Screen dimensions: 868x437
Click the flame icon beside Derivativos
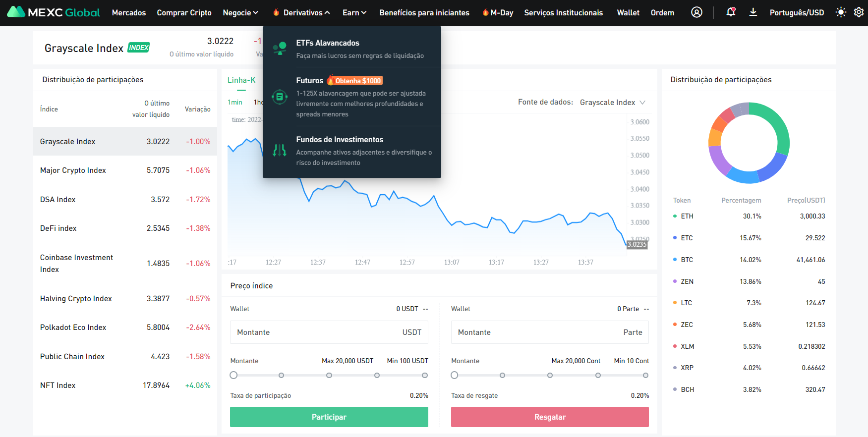click(277, 12)
